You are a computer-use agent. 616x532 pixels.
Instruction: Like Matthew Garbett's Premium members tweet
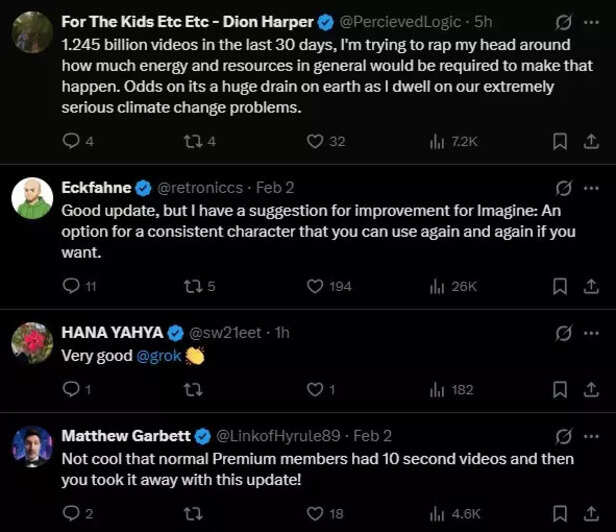point(315,513)
